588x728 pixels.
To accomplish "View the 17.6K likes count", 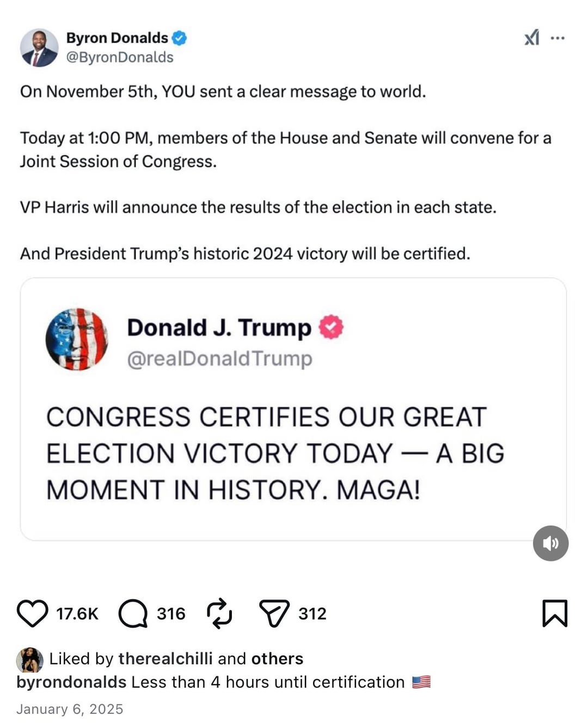I will [77, 614].
